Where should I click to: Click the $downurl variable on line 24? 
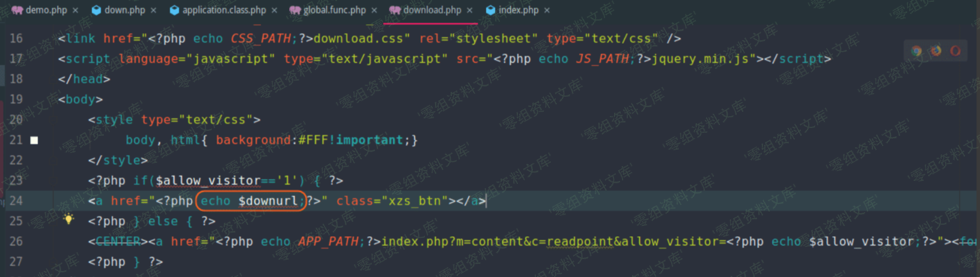[268, 201]
